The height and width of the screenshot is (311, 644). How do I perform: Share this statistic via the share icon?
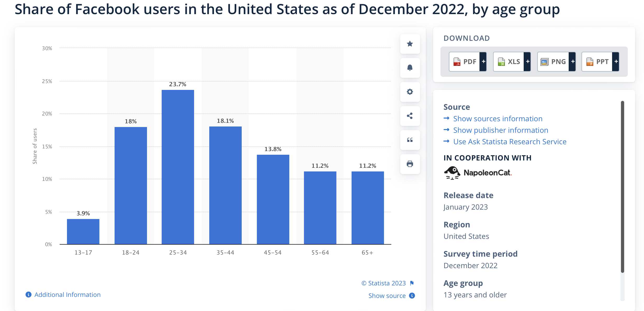click(409, 116)
